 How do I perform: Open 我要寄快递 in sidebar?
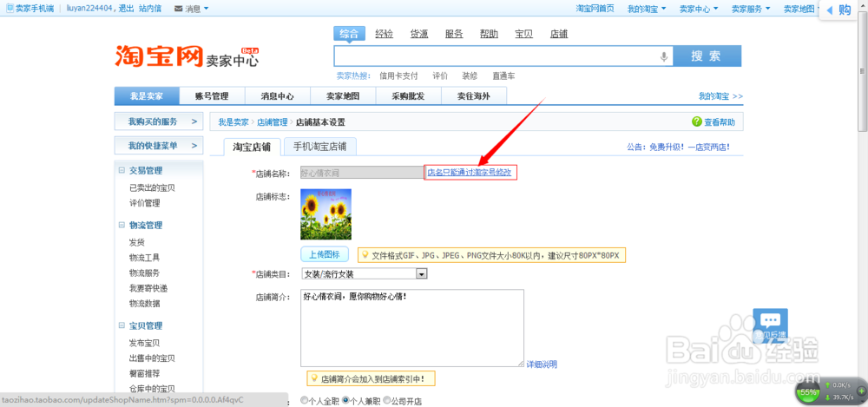(x=148, y=288)
